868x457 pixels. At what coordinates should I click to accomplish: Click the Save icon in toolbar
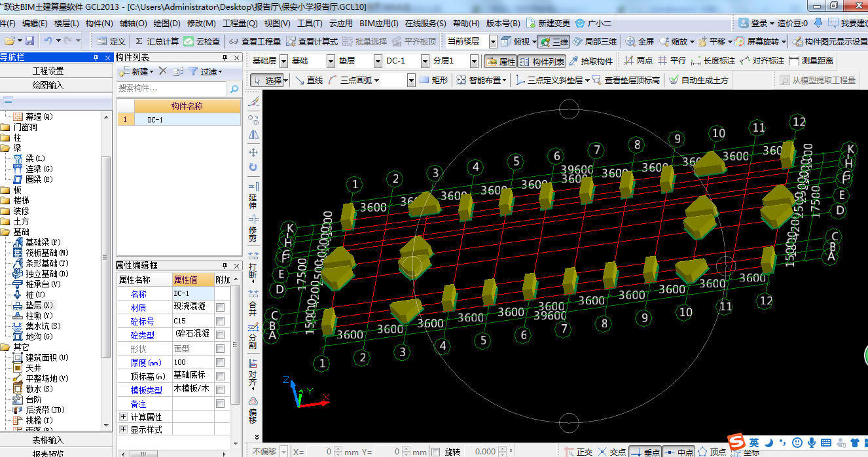[29, 41]
